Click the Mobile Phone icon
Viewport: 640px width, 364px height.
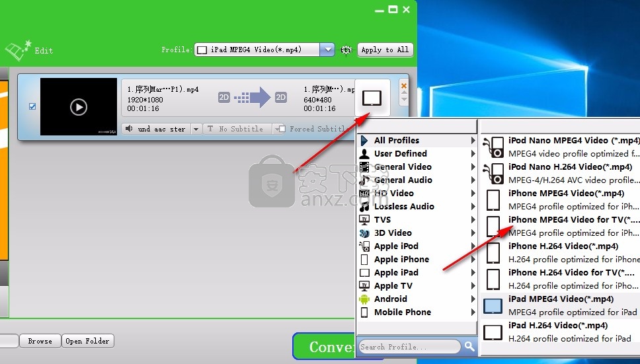(x=364, y=312)
